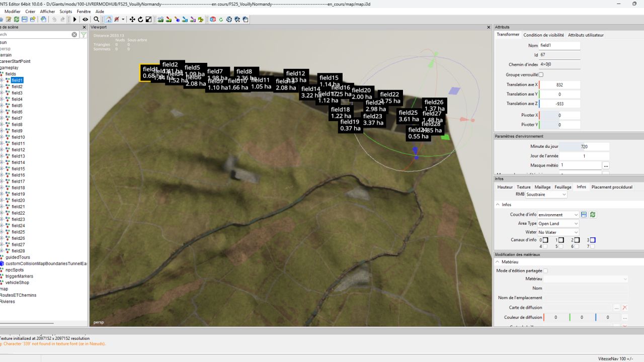Collapse the Infos section chevron

click(498, 205)
